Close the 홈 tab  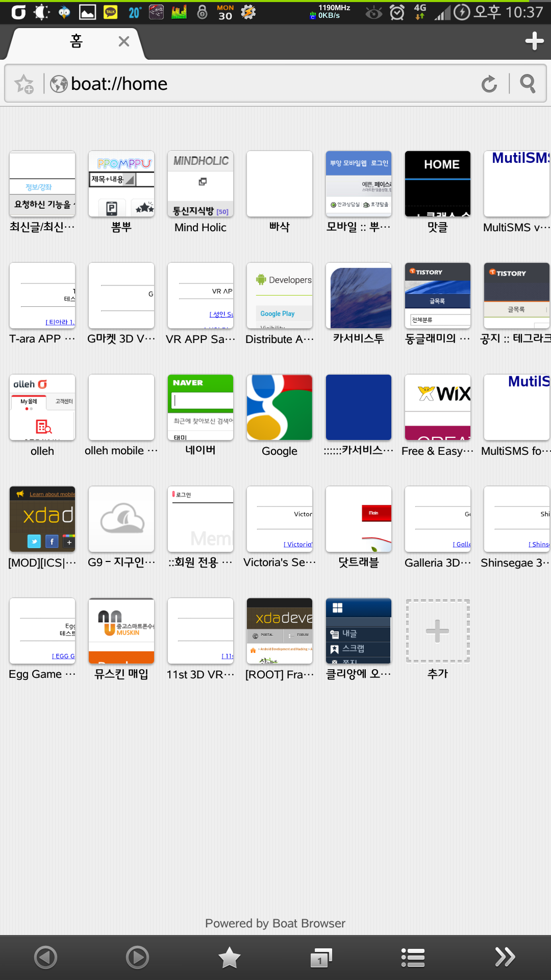coord(123,41)
